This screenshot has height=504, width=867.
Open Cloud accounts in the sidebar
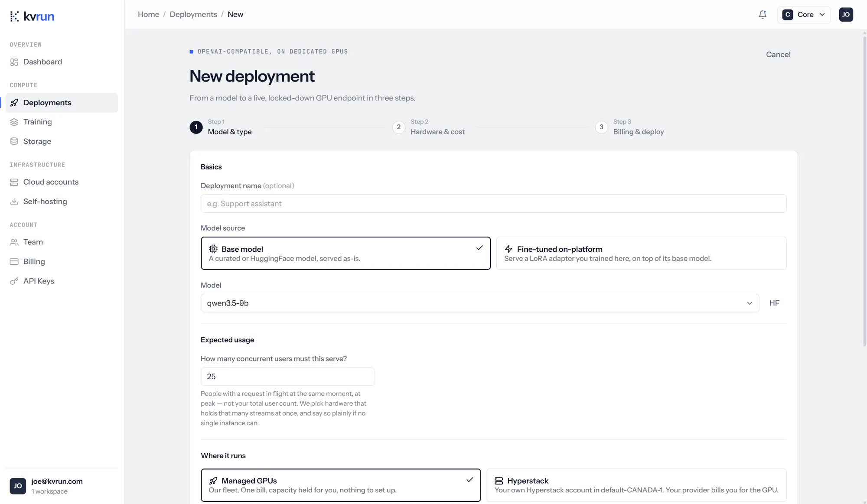[x=62, y=182]
